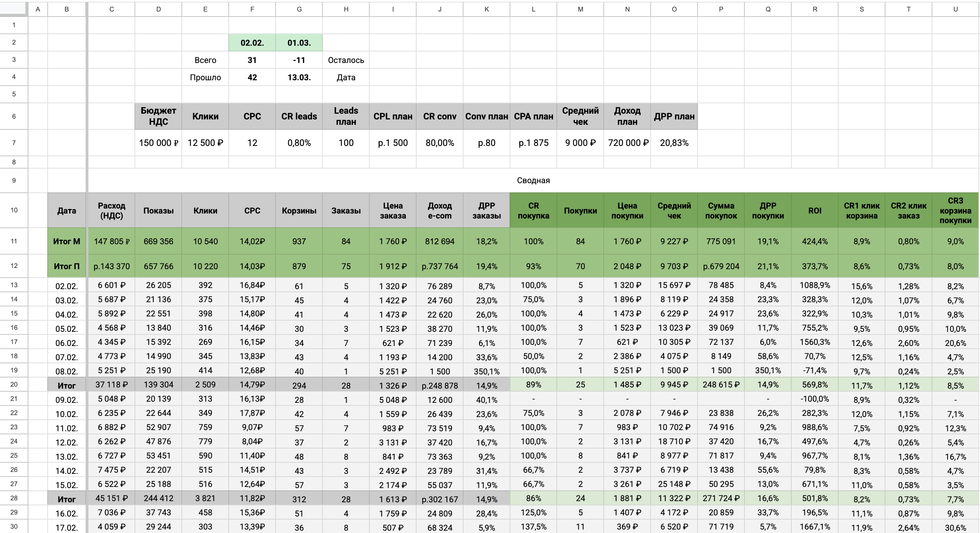This screenshot has height=533, width=980.
Task: Select the 150 000 ₽ budget cell
Action: pos(158,143)
